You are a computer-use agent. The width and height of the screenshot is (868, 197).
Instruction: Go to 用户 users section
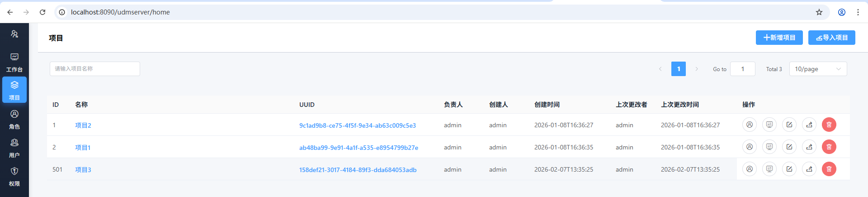(x=14, y=148)
